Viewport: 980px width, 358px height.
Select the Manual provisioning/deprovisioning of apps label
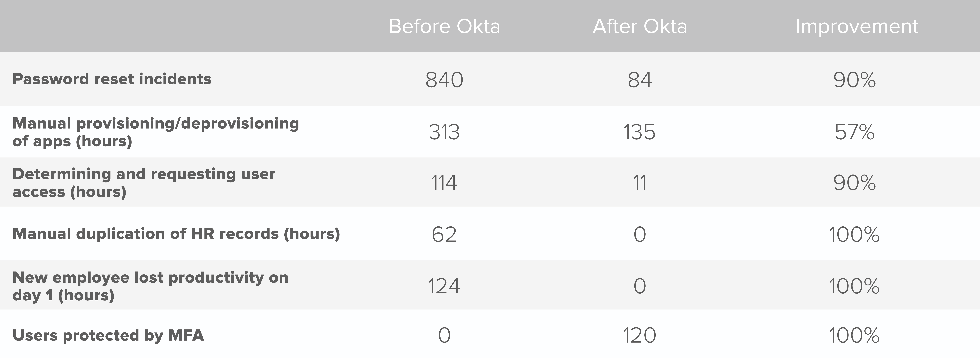[x=156, y=132]
